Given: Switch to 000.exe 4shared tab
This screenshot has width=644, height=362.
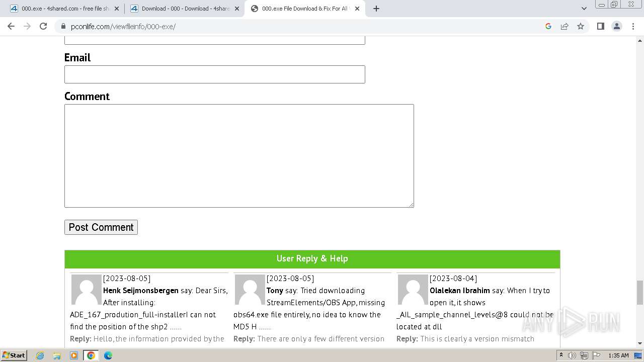Looking at the screenshot, I should [x=64, y=9].
